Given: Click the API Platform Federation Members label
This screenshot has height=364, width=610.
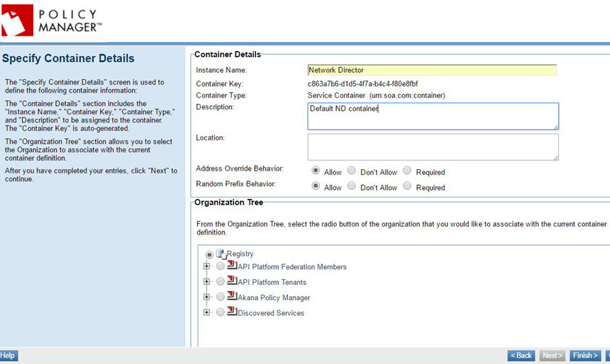Looking at the screenshot, I should (292, 267).
